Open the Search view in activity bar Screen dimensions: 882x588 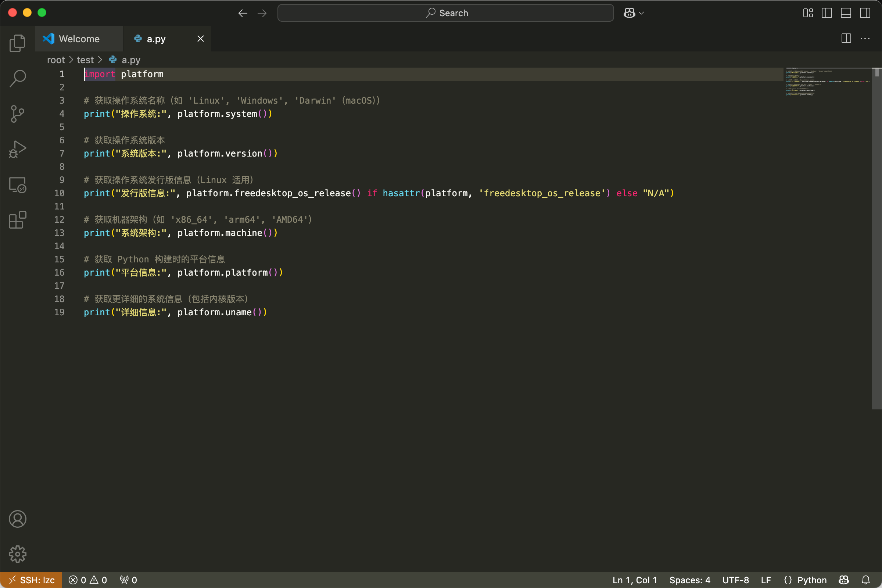17,78
